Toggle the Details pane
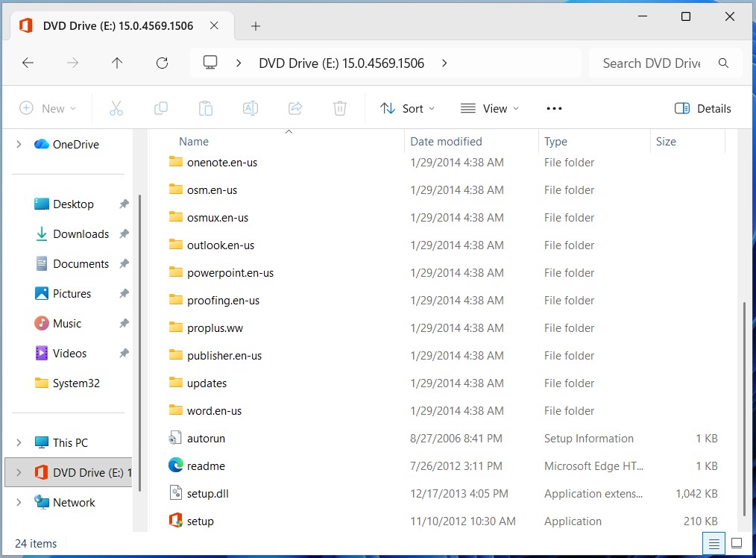 pyautogui.click(x=702, y=108)
